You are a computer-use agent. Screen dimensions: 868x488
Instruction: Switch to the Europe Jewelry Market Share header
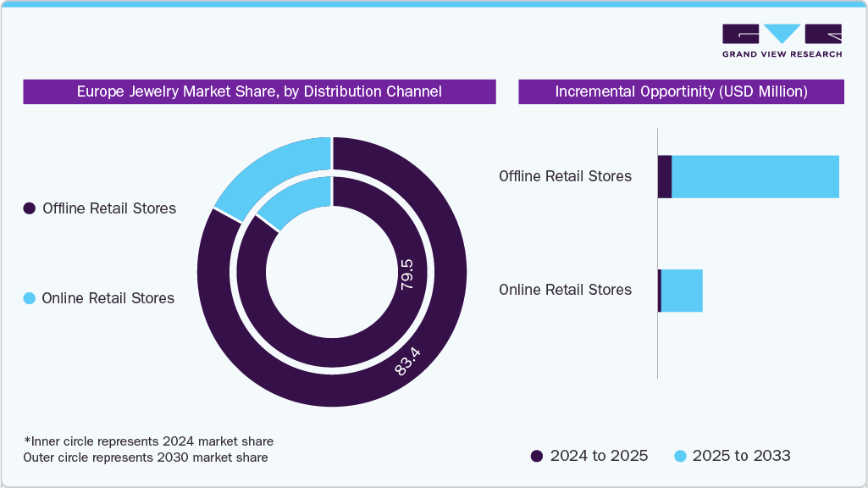[x=259, y=91]
